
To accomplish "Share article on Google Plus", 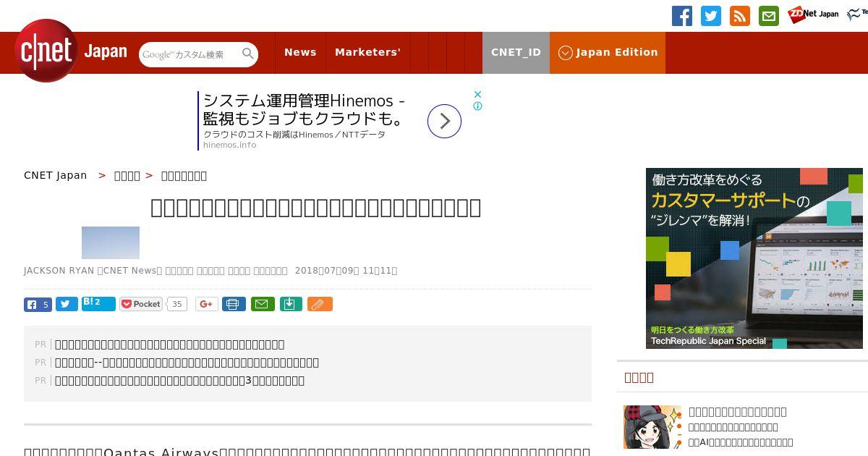I will (206, 305).
